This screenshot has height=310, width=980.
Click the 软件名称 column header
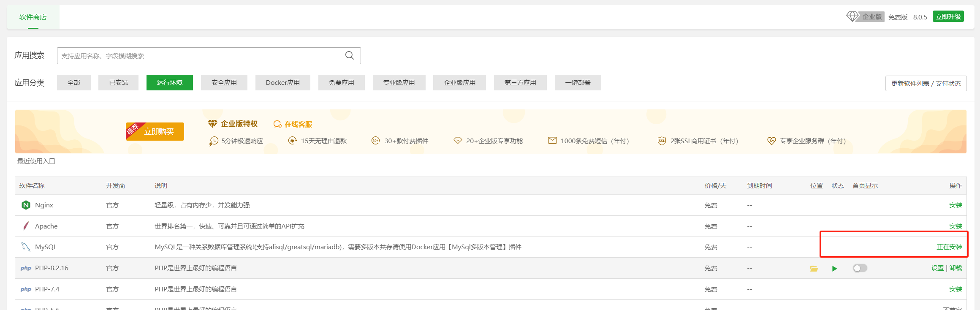tap(32, 185)
